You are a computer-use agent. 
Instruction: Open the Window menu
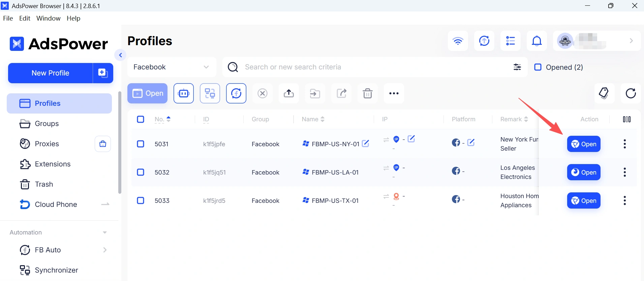click(x=49, y=18)
